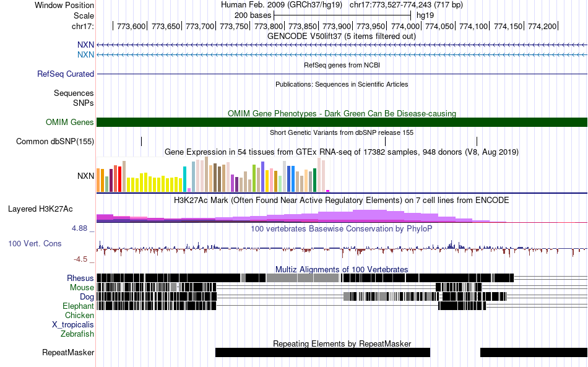Click the Scale track label
The height and width of the screenshot is (367, 588).
pos(84,15)
